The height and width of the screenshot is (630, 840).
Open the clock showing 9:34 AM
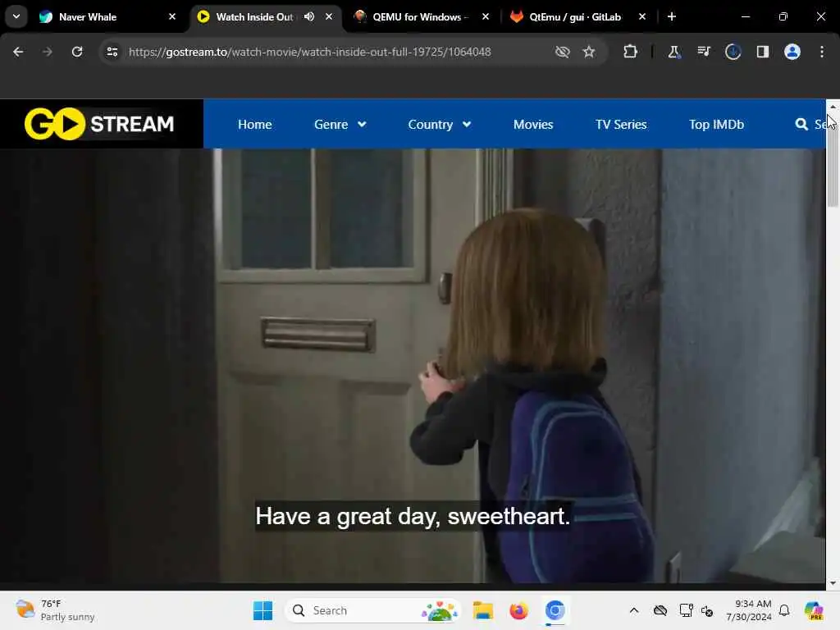click(x=749, y=610)
